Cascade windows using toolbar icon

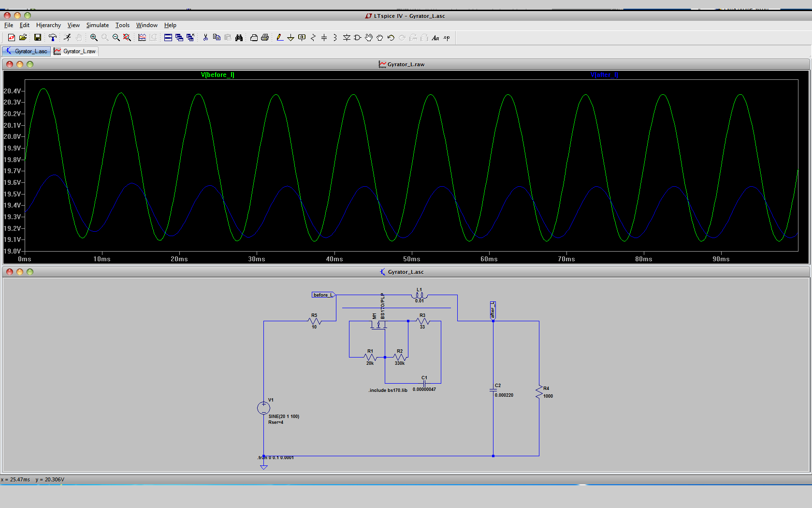coord(179,38)
